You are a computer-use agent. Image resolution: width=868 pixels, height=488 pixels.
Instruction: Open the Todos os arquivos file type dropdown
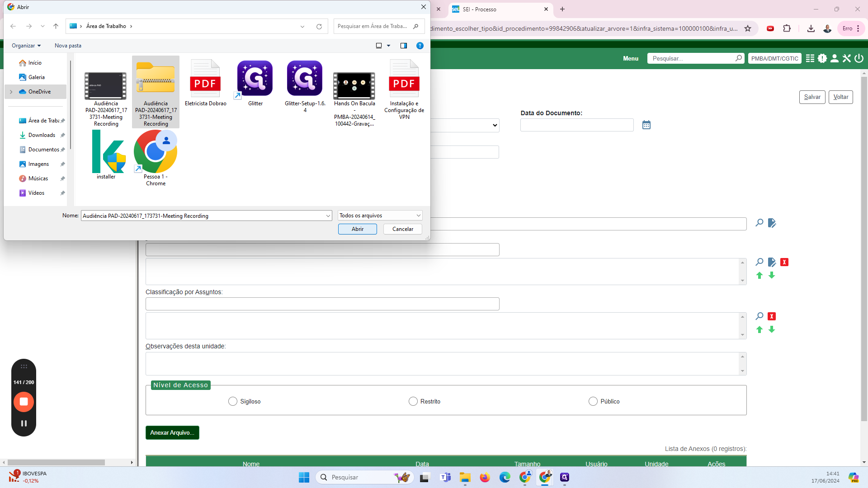380,216
